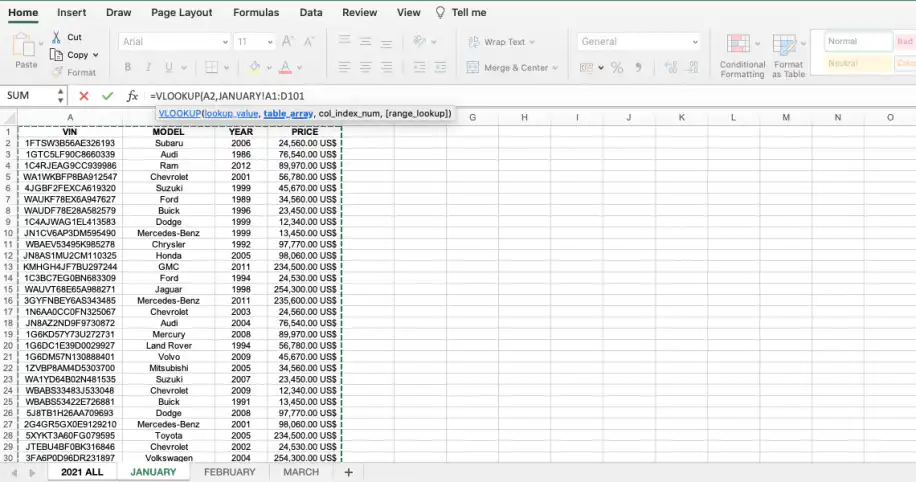Click inside the formula bar text
Image resolution: width=916 pixels, height=482 pixels.
click(227, 96)
